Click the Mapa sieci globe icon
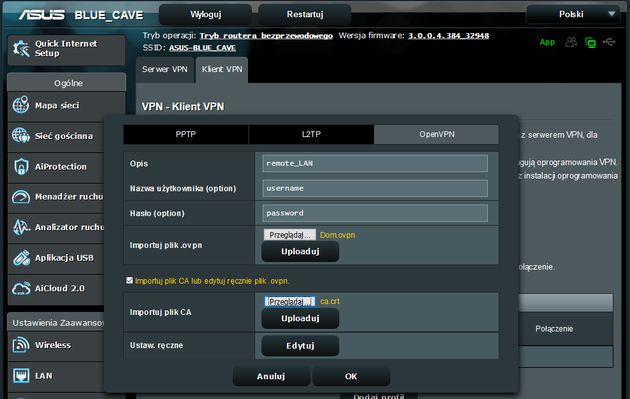The height and width of the screenshot is (399, 630). 20,105
